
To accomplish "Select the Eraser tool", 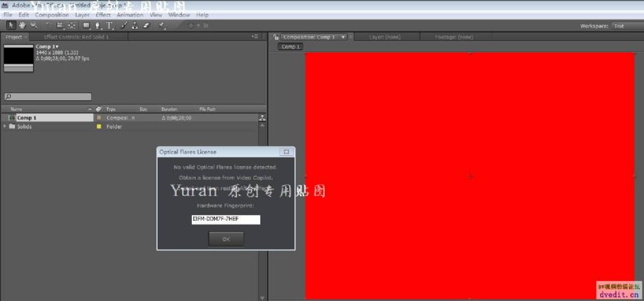I will click(147, 25).
